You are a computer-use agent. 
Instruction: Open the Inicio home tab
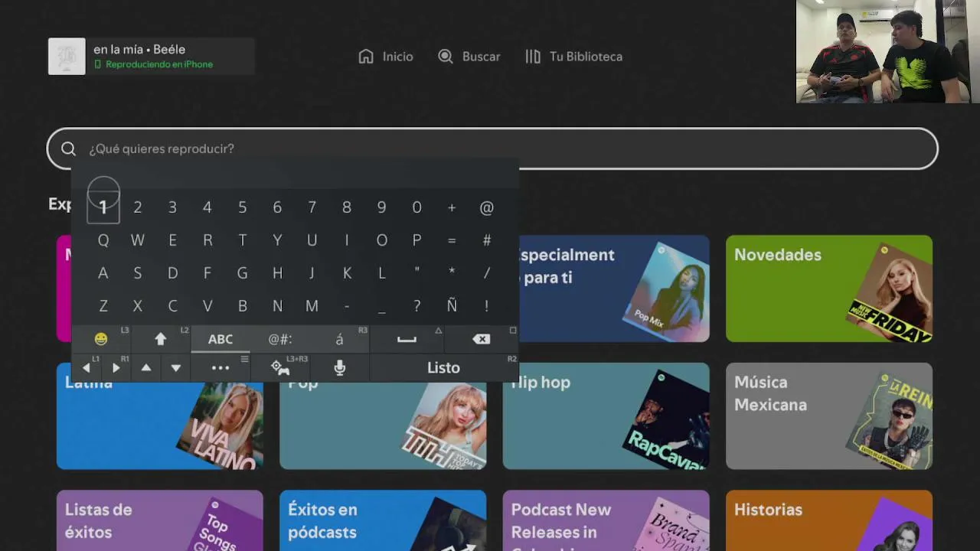tap(386, 57)
